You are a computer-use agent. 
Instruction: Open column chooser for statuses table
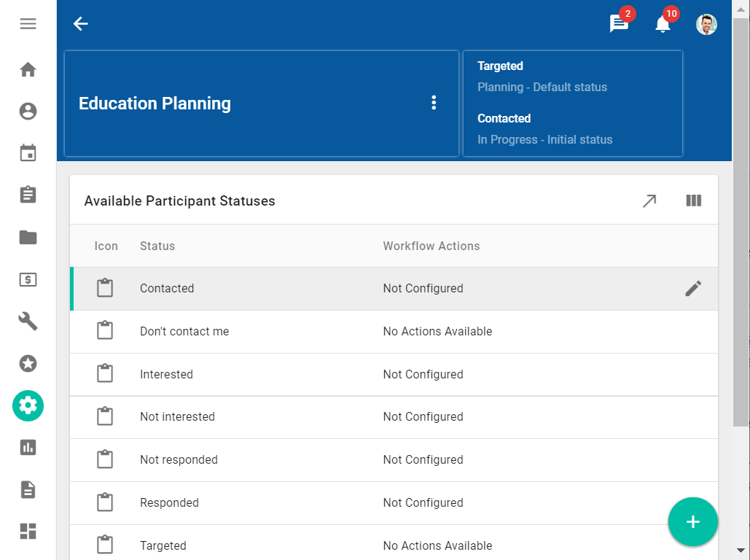(x=693, y=201)
